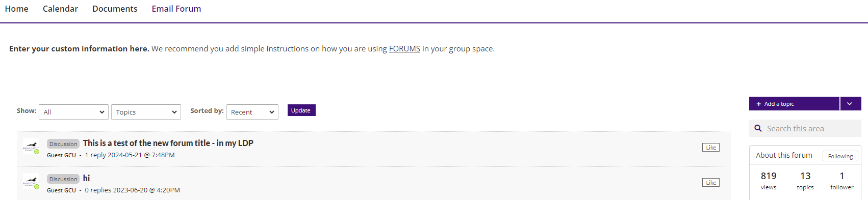
Task: Like the forum title test topic
Action: coord(711,148)
